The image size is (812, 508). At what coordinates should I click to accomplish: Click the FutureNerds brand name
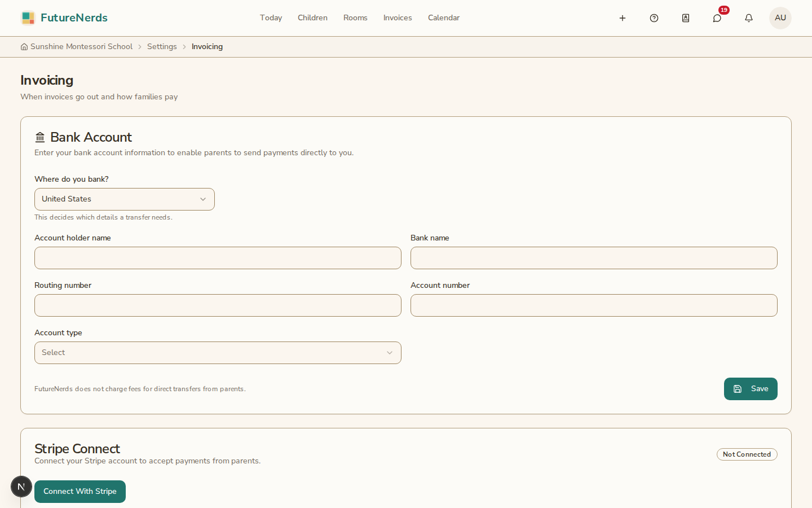pos(74,18)
